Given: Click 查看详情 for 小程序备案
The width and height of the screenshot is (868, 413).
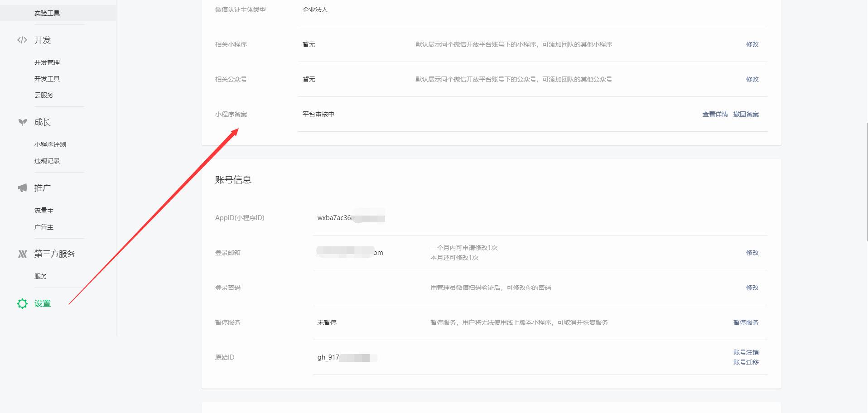Looking at the screenshot, I should pyautogui.click(x=715, y=114).
